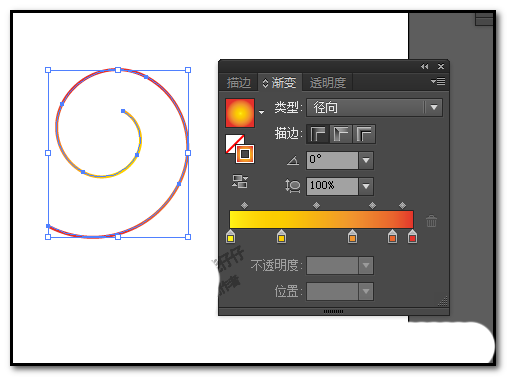Screen dimensions: 507x377
Task: Select the leftmost yellow gradient stop
Action: (x=230, y=236)
